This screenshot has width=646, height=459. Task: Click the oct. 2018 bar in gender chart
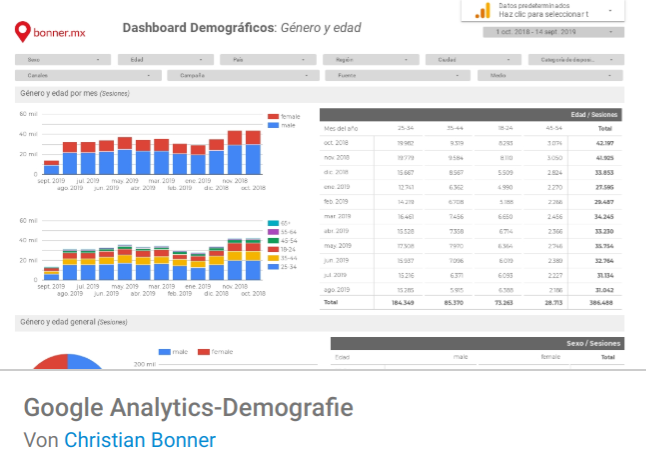pyautogui.click(x=253, y=152)
